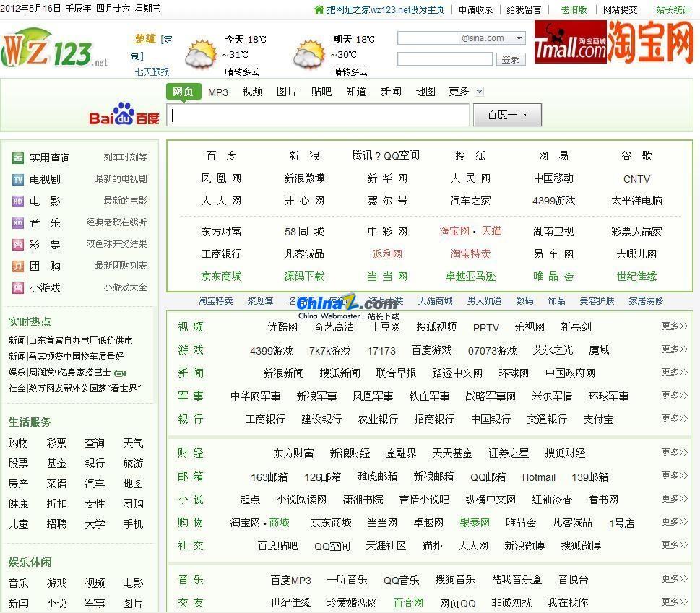Open the 支付宝 link in 银行 row
The width and height of the screenshot is (700, 613).
point(598,419)
